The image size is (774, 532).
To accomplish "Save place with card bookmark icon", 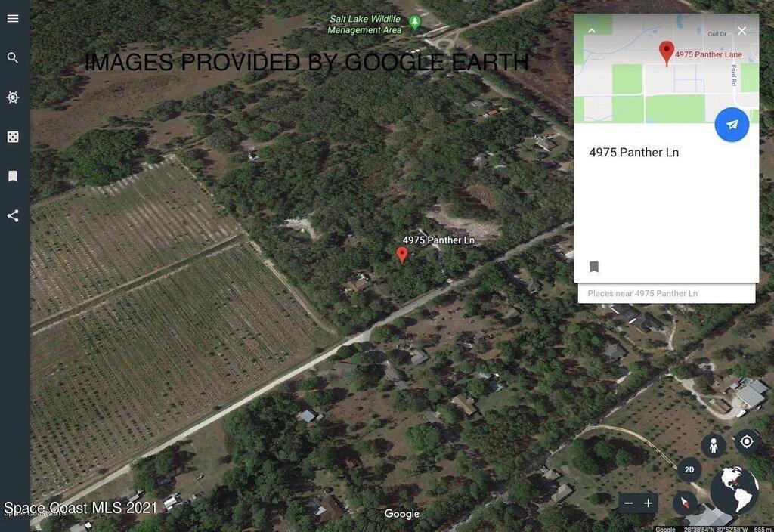I will [594, 267].
